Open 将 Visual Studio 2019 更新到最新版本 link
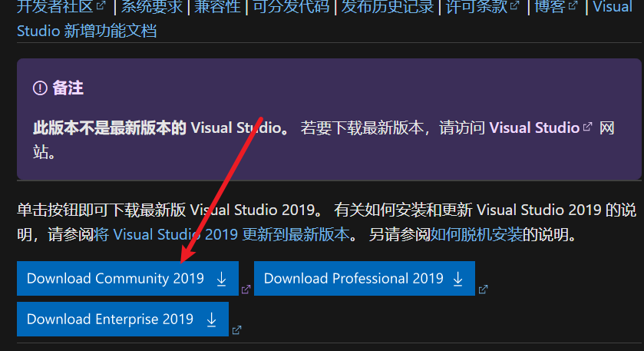Viewport: 644px width, 351px height. click(x=222, y=234)
